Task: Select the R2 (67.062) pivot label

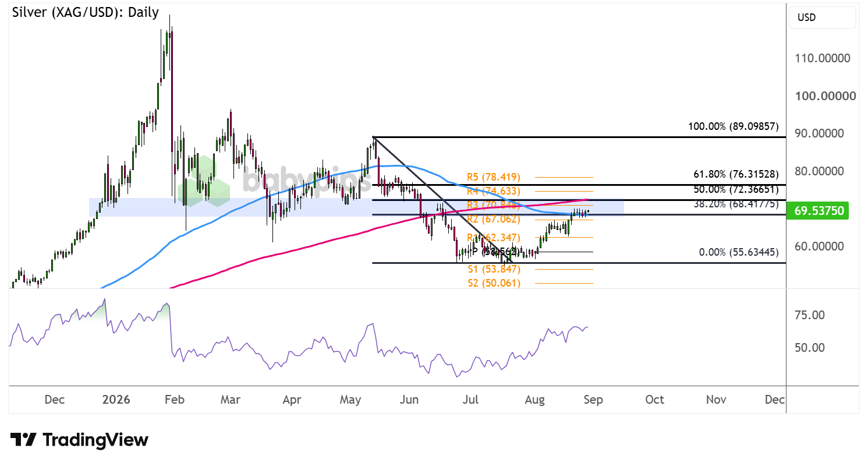Action: [494, 219]
